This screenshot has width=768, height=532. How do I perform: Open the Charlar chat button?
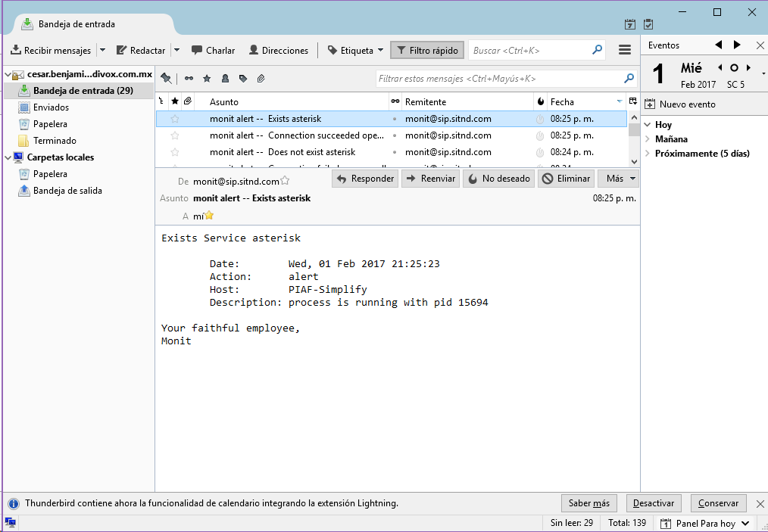point(213,51)
